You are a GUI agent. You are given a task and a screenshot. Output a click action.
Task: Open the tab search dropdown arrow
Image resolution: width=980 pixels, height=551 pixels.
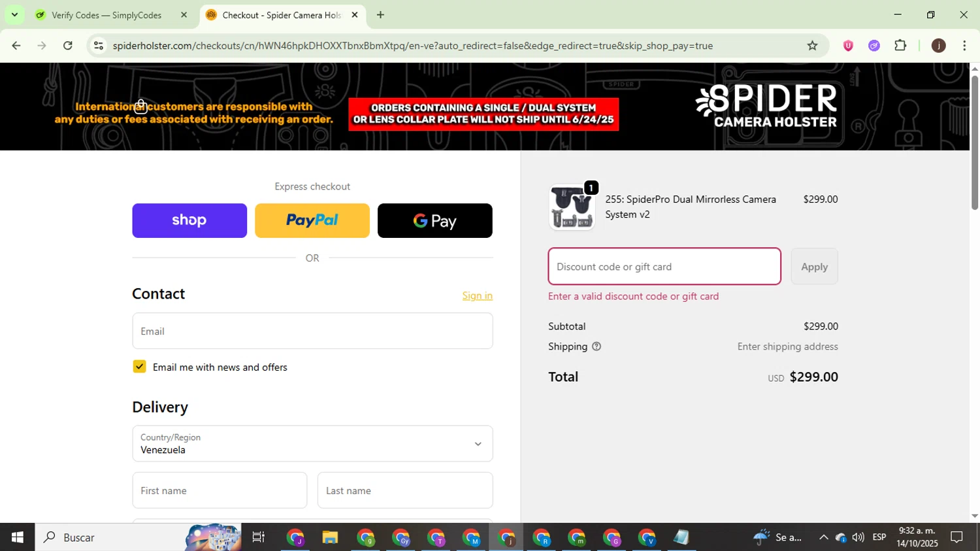tap(14, 14)
